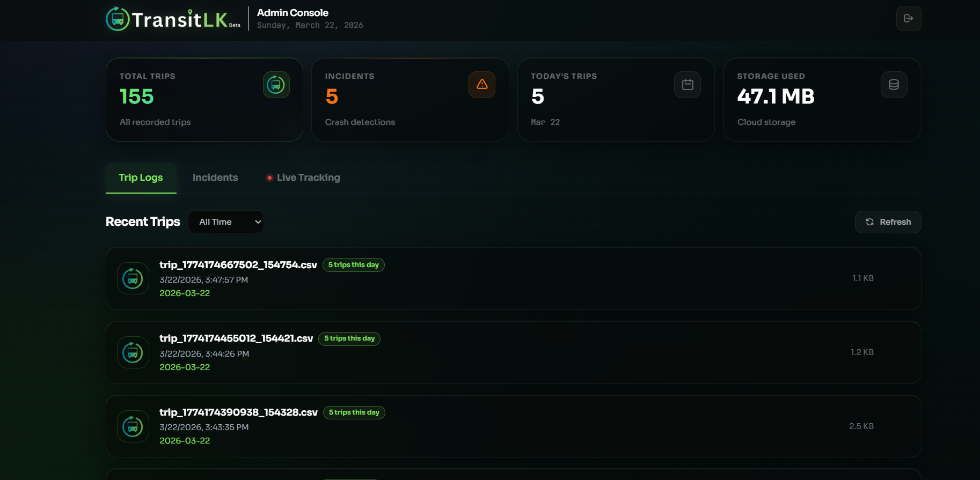This screenshot has height=480, width=980.
Task: Click the 5 trips badge on first trip
Action: [x=353, y=265]
